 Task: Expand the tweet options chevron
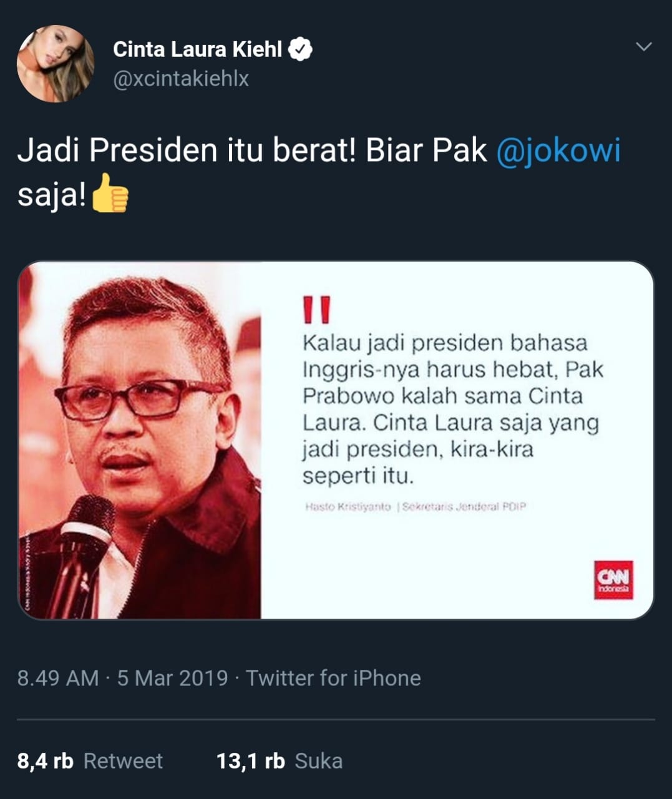pyautogui.click(x=643, y=47)
